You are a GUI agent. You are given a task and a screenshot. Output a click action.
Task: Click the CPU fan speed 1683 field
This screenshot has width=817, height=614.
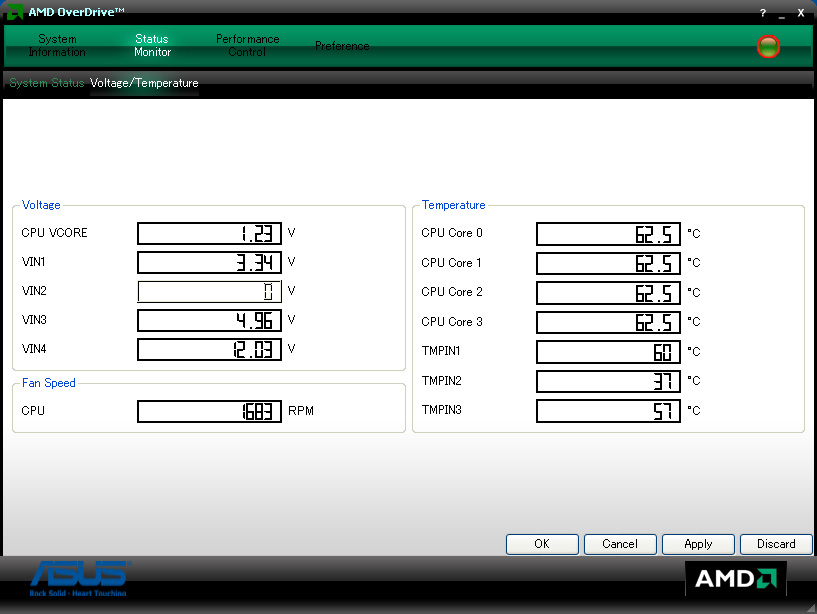pyautogui.click(x=209, y=411)
